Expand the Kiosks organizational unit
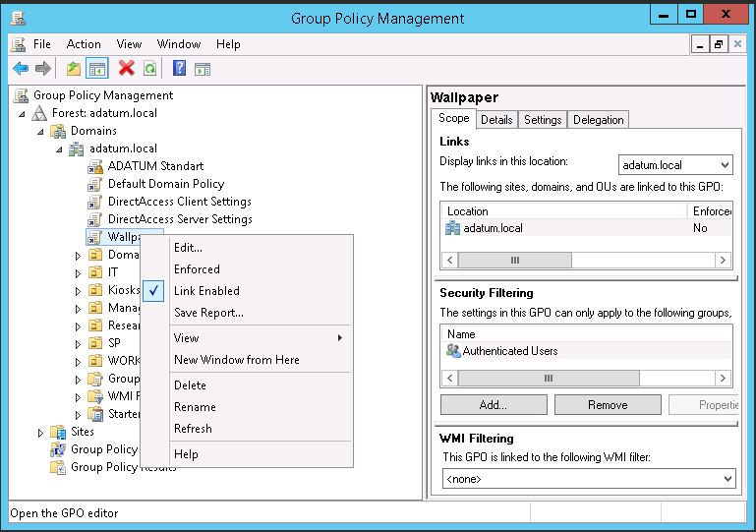This screenshot has height=532, width=756. 78,291
